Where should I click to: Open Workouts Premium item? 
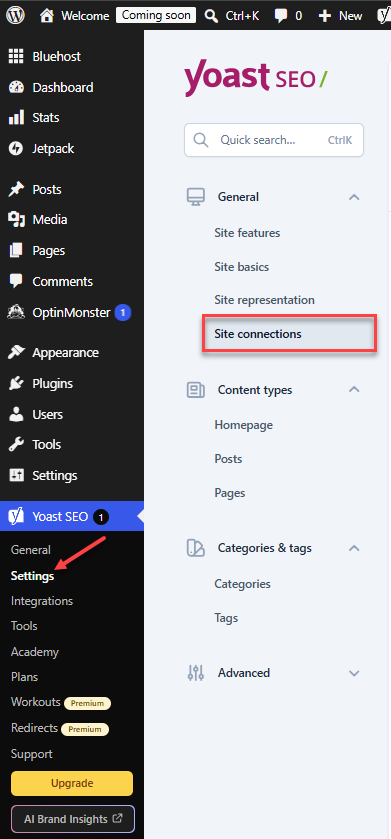tap(61, 702)
